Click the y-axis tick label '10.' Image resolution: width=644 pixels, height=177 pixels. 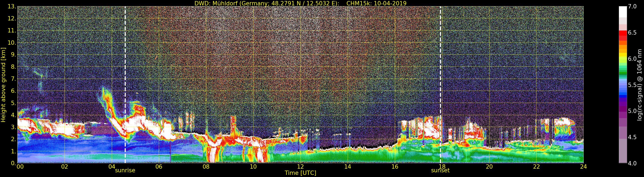point(12,43)
